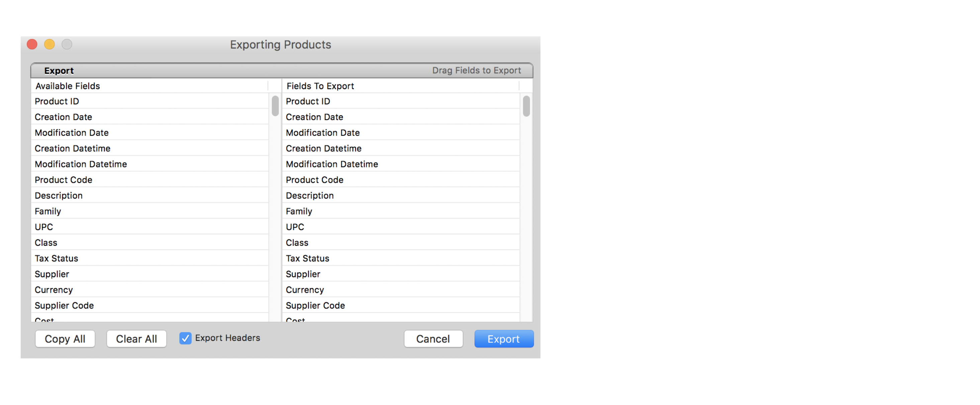Click Modification Datetime in Available Fields
Screen dimensions: 980x405
tap(82, 164)
